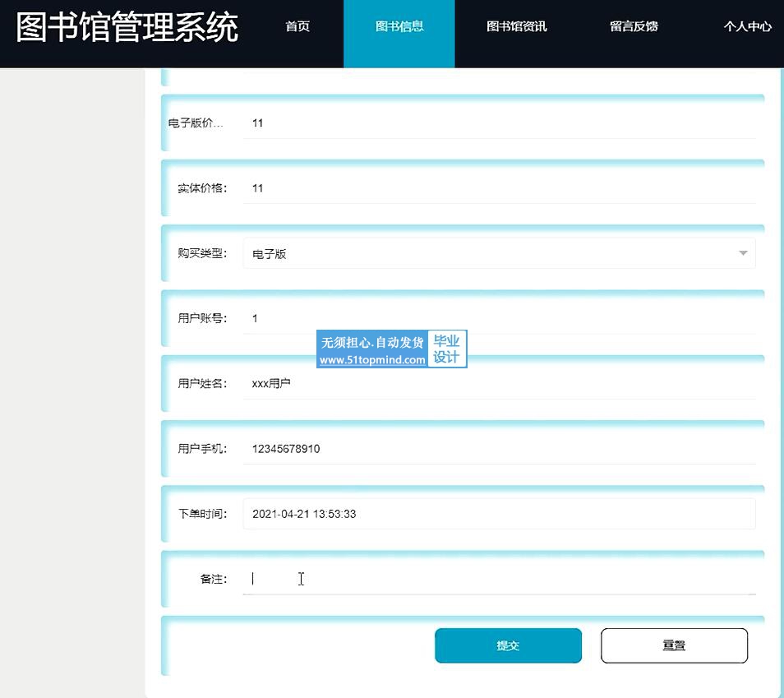The image size is (784, 698).
Task: Expand the 购买类型 dropdown arrow
Action: click(x=743, y=253)
